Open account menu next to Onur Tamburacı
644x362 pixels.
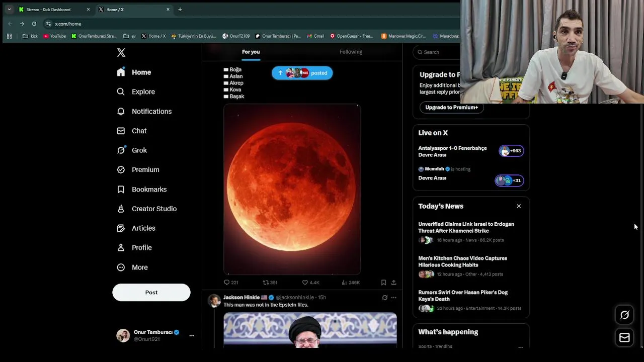[x=192, y=335]
